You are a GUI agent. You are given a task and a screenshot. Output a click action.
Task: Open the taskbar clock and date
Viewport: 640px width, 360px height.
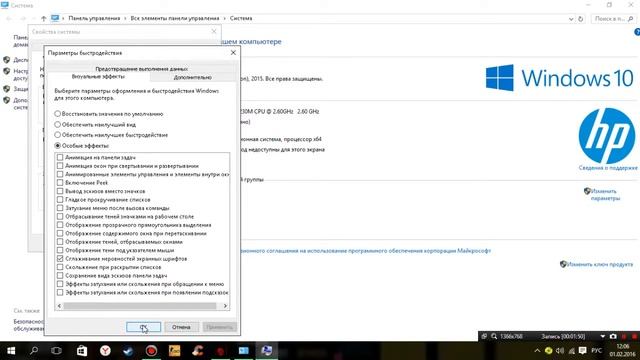point(623,351)
